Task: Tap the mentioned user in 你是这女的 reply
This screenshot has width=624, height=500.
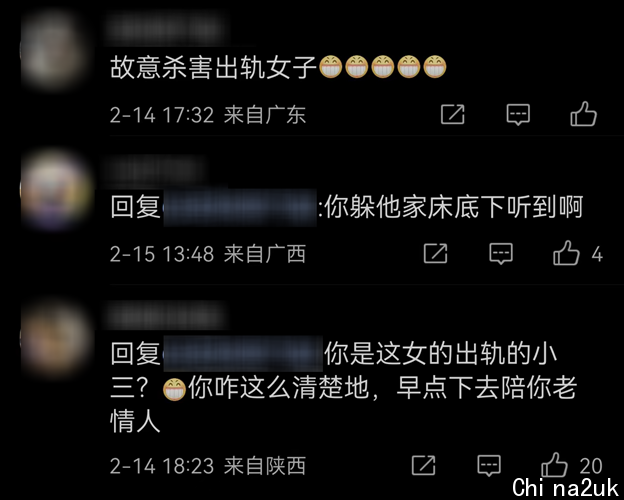Action: (x=243, y=354)
